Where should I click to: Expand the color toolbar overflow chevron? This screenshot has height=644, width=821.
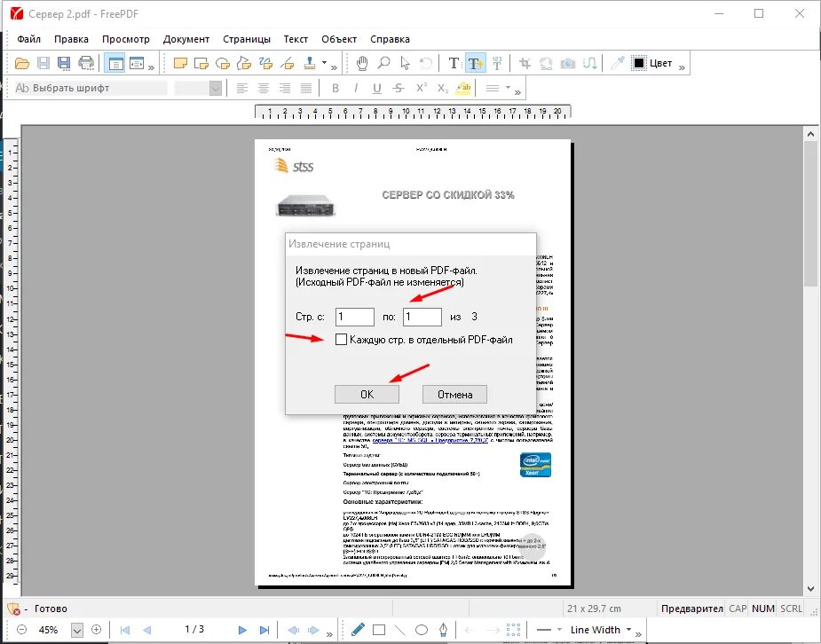click(x=682, y=67)
